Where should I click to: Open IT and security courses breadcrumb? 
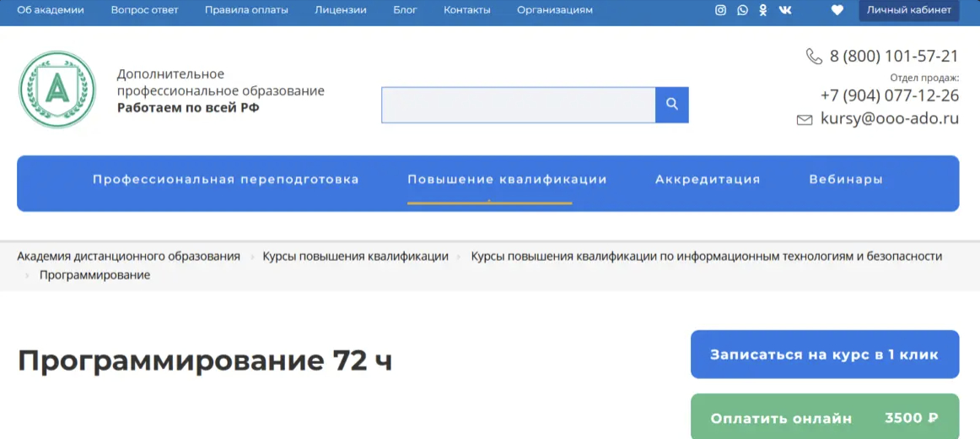[x=706, y=257]
